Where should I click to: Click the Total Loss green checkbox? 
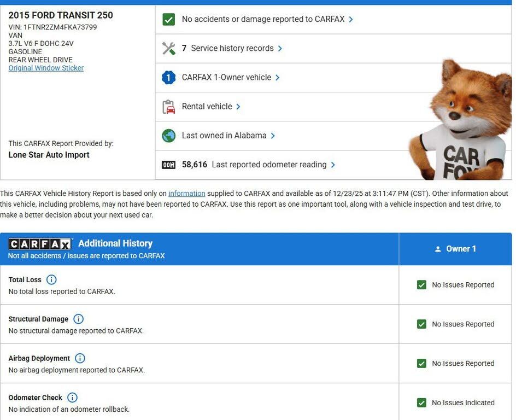click(421, 285)
